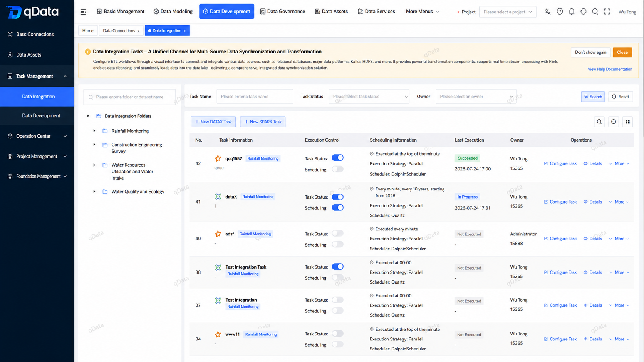Click the header refresh icon
This screenshot has width=644, height=362.
[584, 12]
